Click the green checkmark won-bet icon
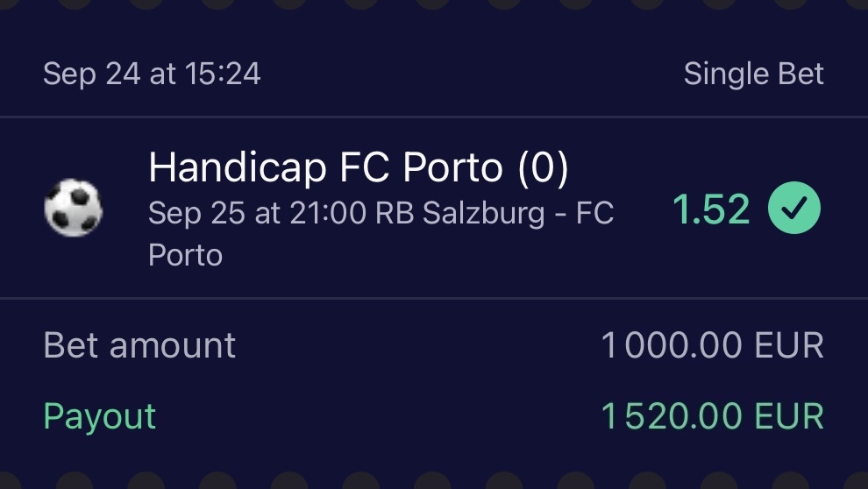 pos(794,209)
